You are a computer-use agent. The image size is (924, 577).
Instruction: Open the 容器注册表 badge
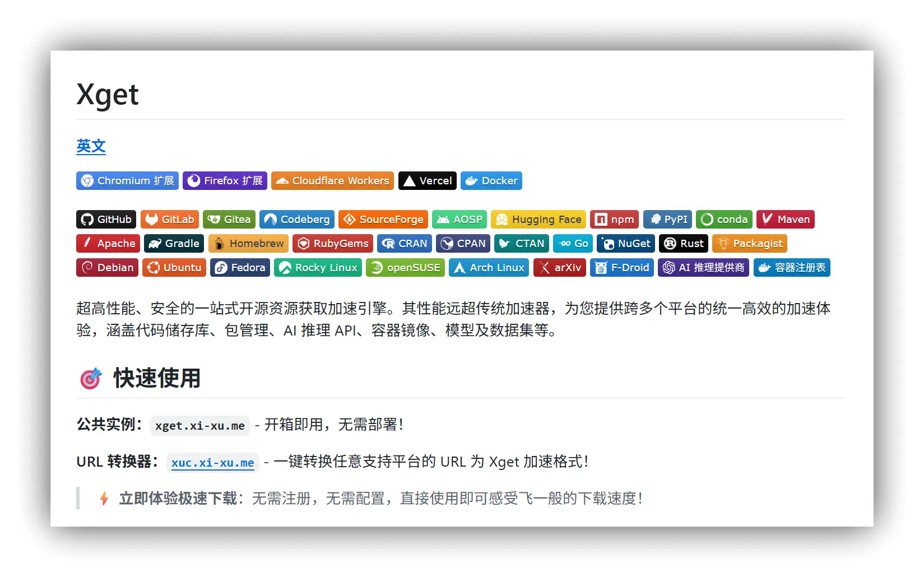(x=792, y=268)
